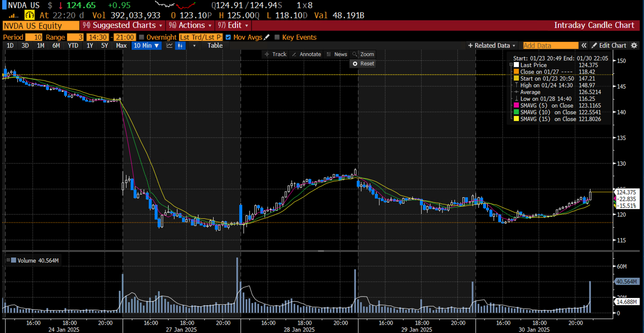Screen dimensions: 644x333
Task: Click the Average marker icon in legend
Action: (516, 92)
